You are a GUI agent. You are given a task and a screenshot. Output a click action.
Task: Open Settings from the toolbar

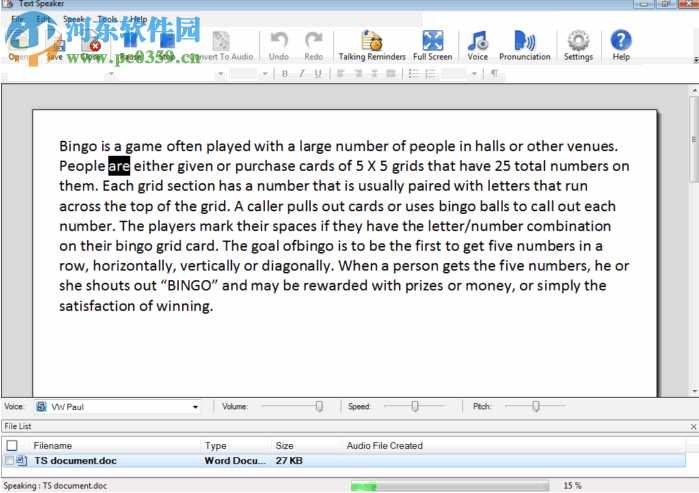point(578,45)
